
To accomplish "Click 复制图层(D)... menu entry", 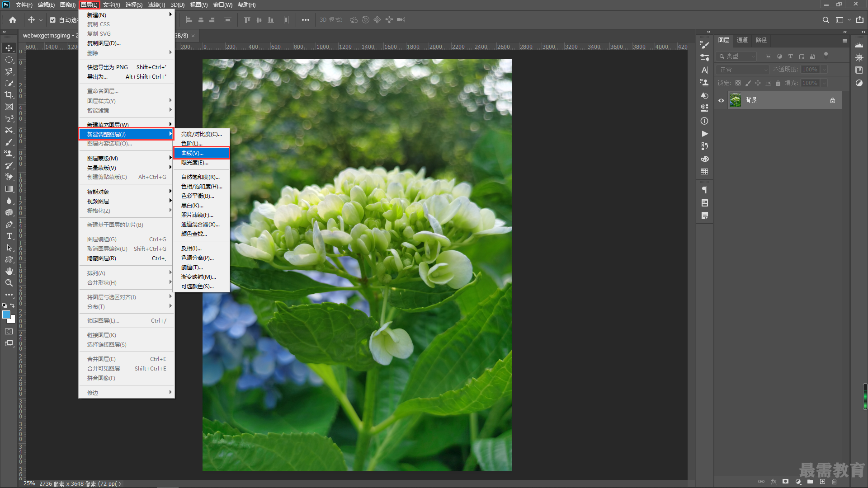I will pyautogui.click(x=127, y=43).
